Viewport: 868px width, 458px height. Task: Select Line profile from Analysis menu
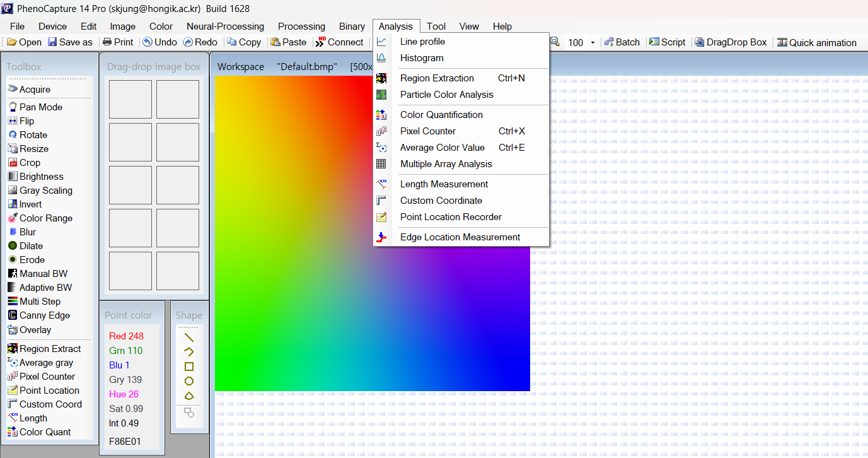click(x=461, y=42)
